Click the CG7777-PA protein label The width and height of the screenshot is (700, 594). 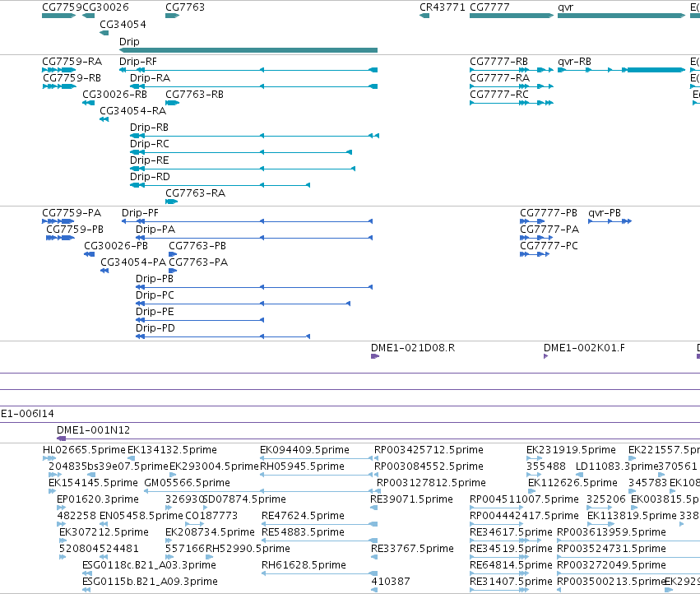point(549,229)
